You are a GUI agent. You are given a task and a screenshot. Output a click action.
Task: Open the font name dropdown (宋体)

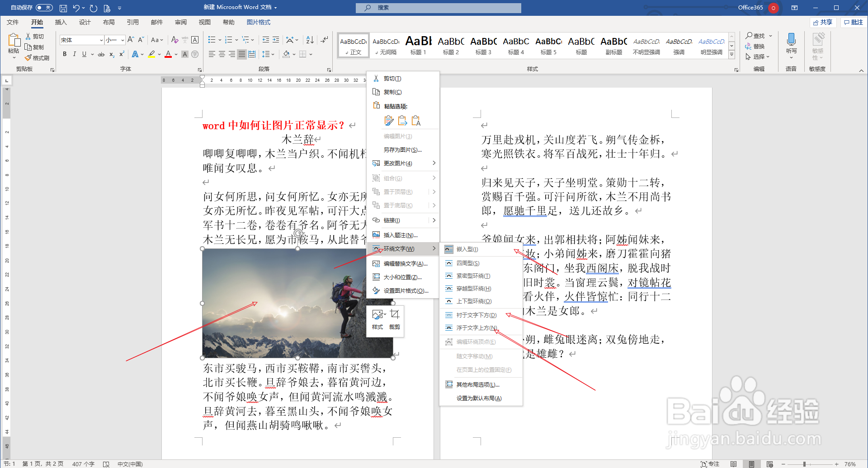pos(101,40)
